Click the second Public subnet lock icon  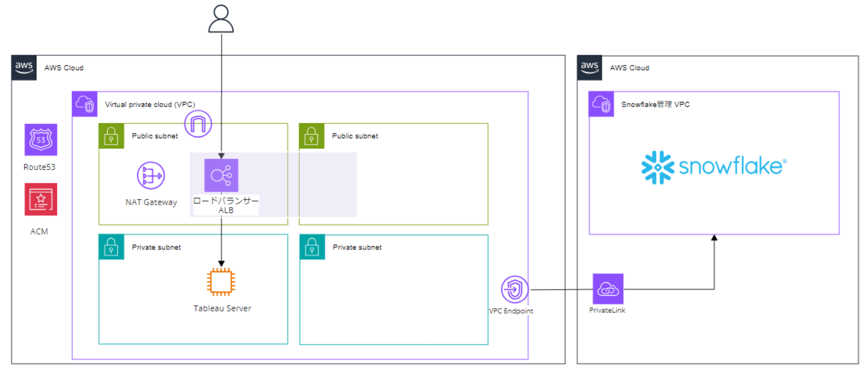point(312,136)
